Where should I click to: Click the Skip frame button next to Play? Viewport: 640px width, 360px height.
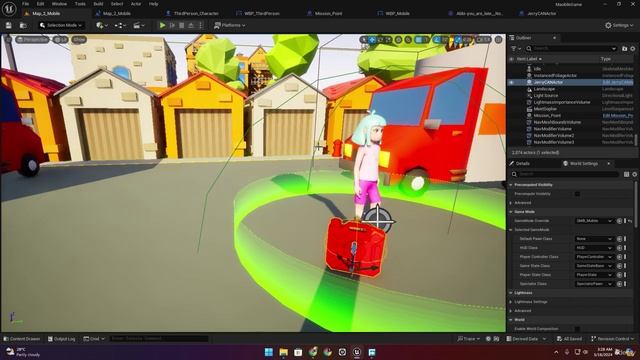coord(172,25)
